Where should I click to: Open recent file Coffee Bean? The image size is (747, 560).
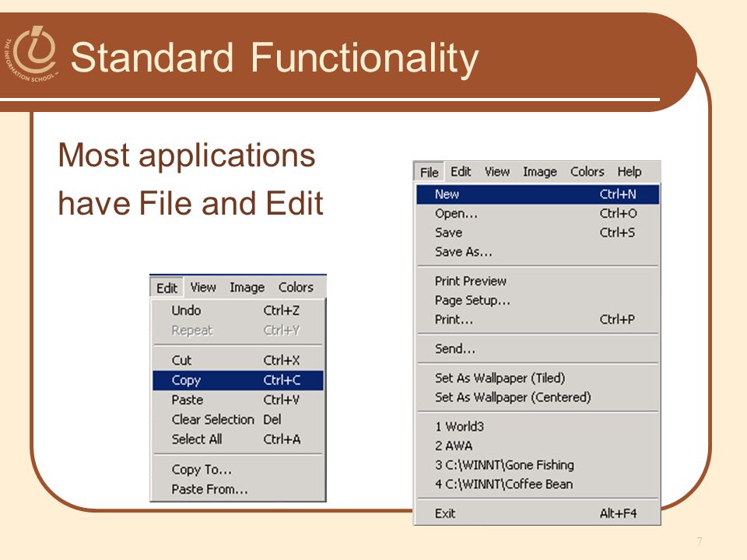point(538,485)
